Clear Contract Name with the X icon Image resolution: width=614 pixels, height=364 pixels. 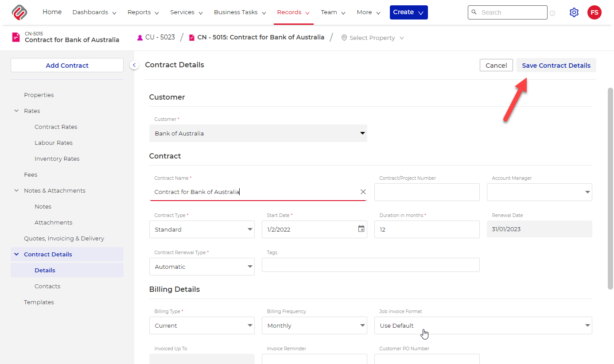[363, 192]
